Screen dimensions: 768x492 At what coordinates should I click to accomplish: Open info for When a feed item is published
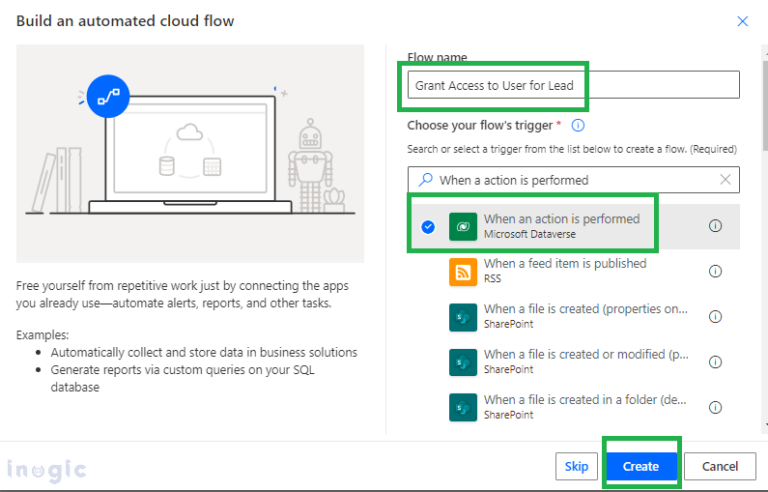(715, 271)
